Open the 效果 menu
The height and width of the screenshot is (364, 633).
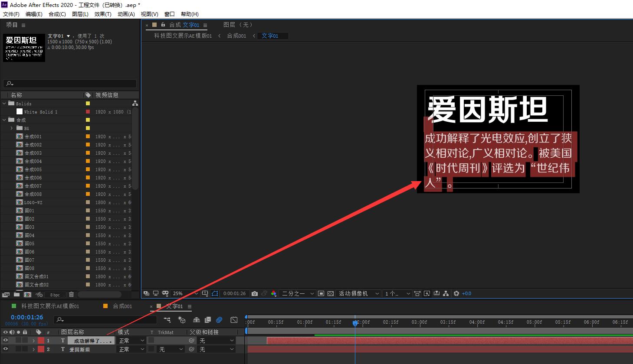tap(102, 14)
